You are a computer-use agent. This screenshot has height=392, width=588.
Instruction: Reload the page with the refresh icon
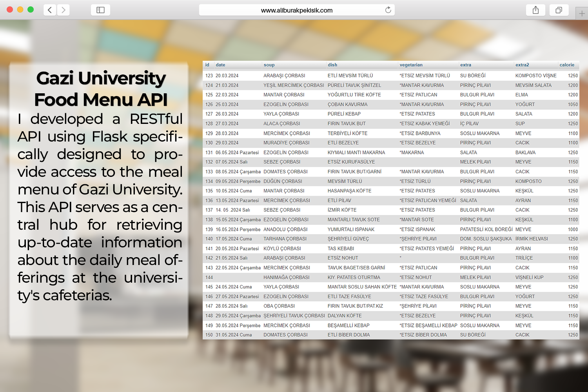click(x=388, y=10)
